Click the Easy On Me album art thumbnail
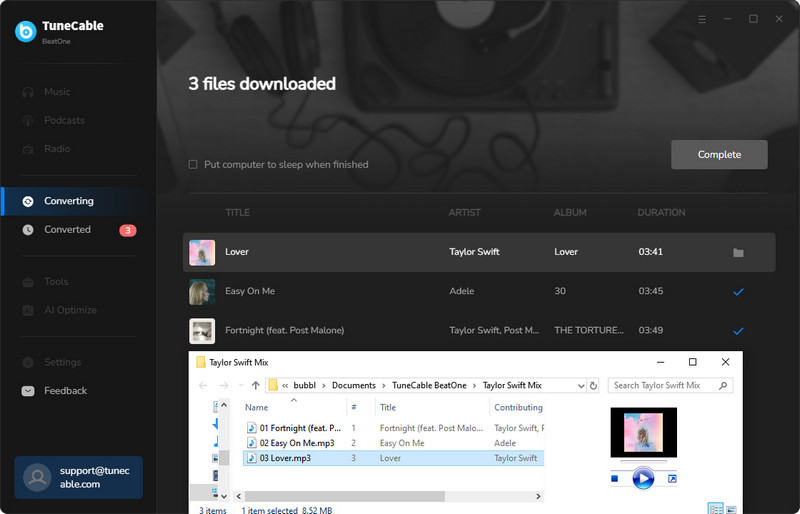Image resolution: width=800 pixels, height=514 pixels. [202, 292]
